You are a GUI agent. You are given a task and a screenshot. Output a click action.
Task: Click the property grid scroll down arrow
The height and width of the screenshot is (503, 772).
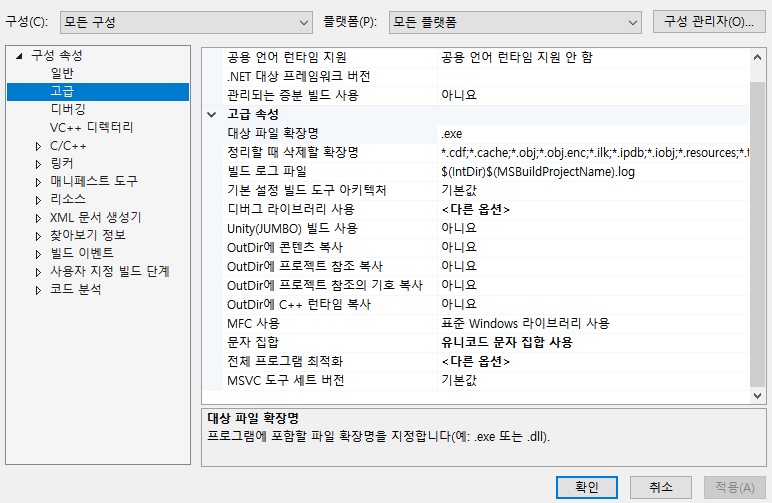757,395
